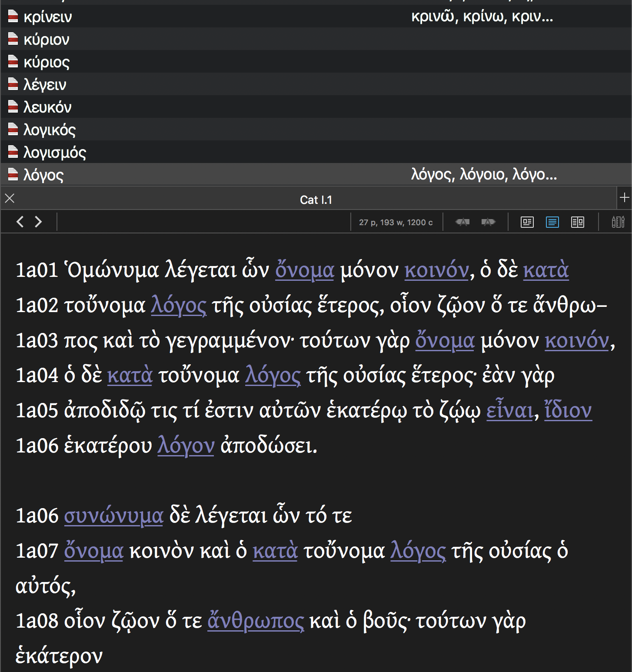
Task: Go back with the left arrow
Action: [20, 222]
